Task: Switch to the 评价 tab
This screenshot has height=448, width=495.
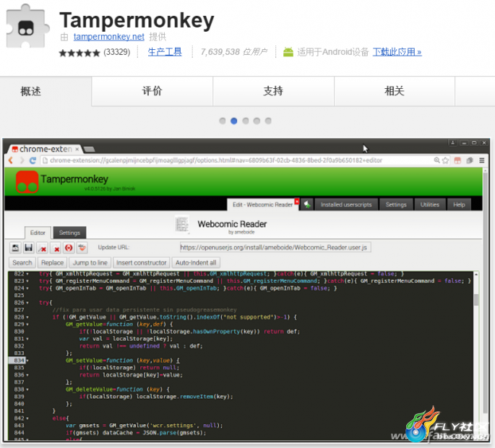Action: [x=152, y=91]
